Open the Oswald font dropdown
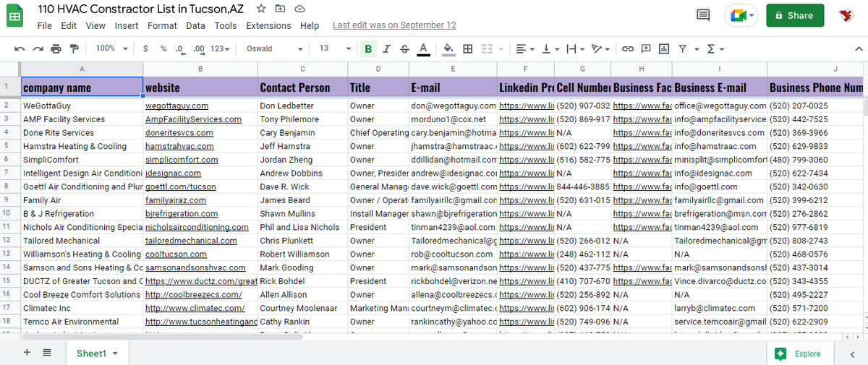The image size is (868, 365). [x=275, y=48]
